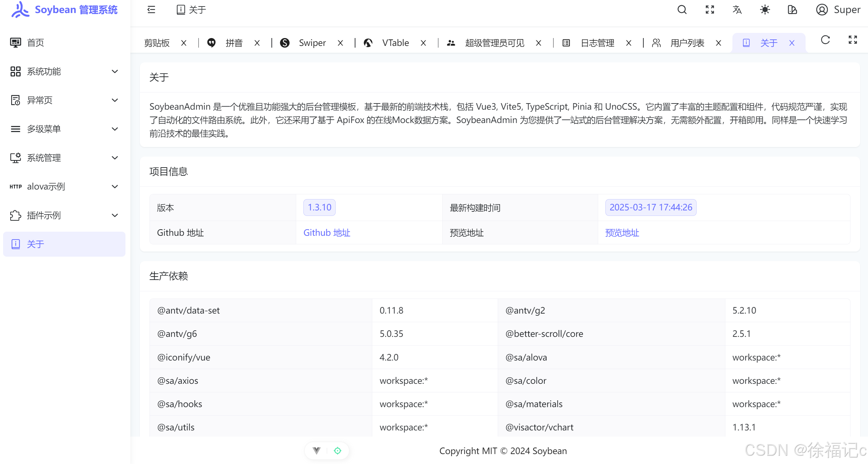The image size is (868, 464).
Task: Open the language switcher icon
Action: point(737,10)
